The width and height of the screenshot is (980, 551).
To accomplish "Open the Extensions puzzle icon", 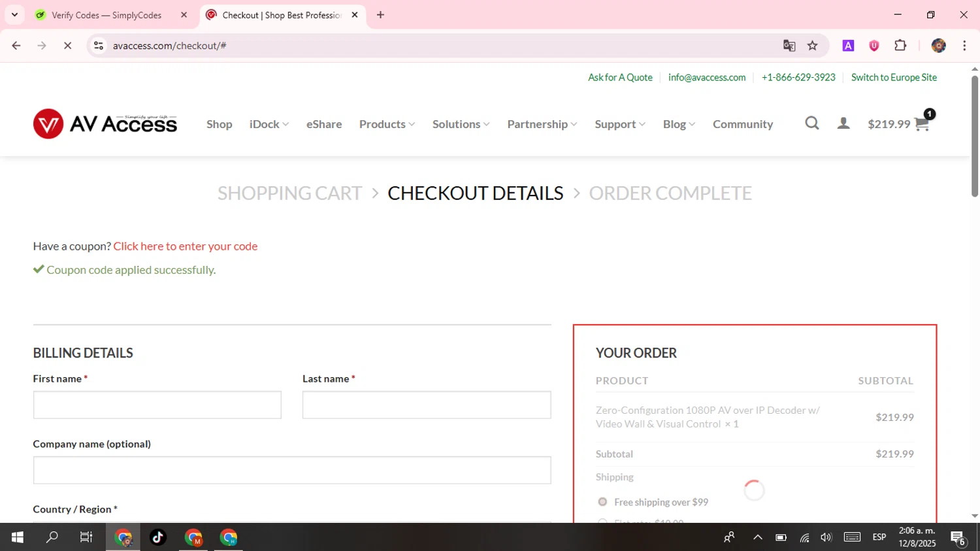I will click(900, 46).
